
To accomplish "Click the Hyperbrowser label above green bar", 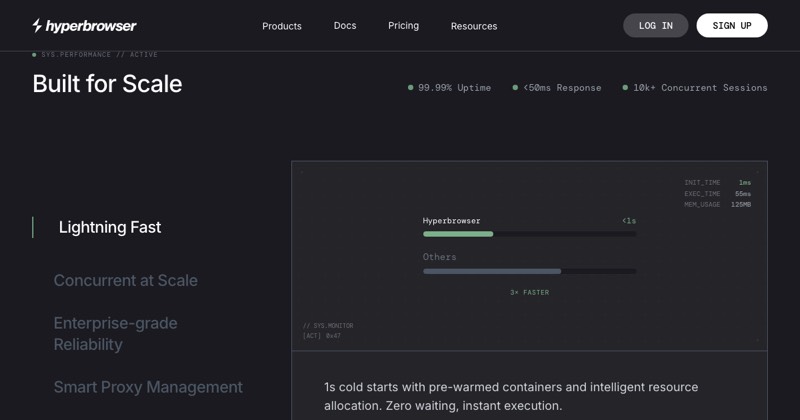I will coord(452,221).
